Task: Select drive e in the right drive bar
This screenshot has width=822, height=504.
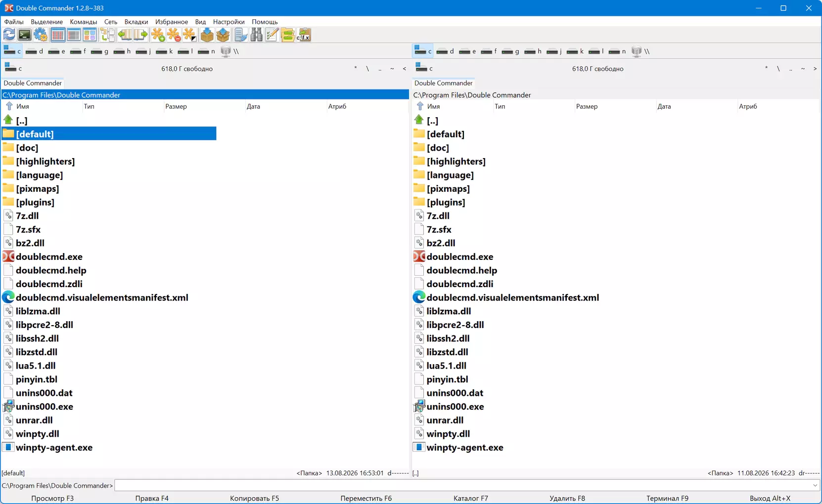Action: click(468, 51)
